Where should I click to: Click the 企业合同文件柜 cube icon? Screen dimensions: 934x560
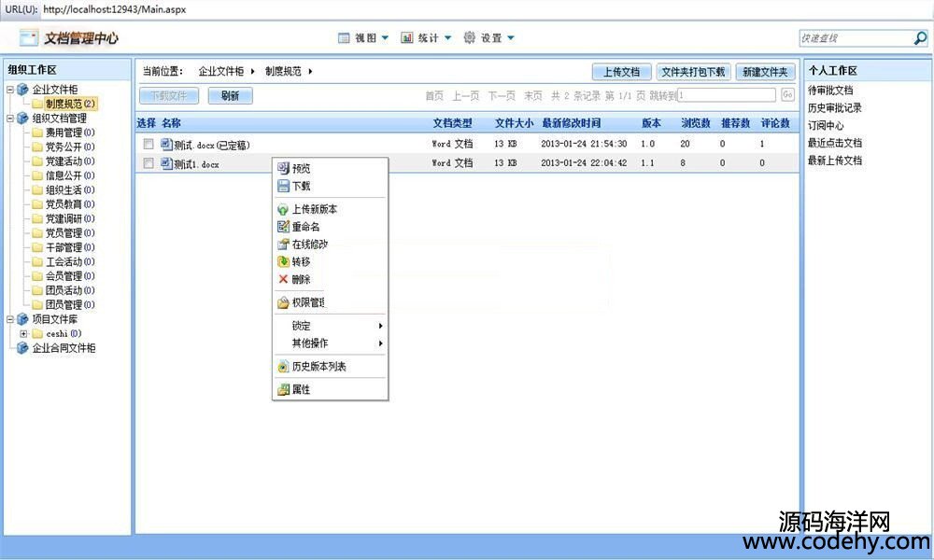(x=22, y=347)
